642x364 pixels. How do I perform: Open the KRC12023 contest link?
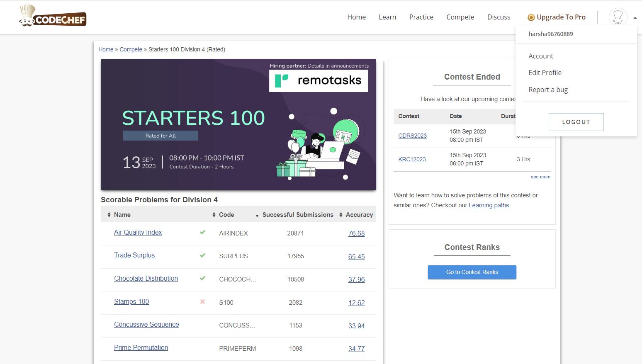tap(412, 159)
